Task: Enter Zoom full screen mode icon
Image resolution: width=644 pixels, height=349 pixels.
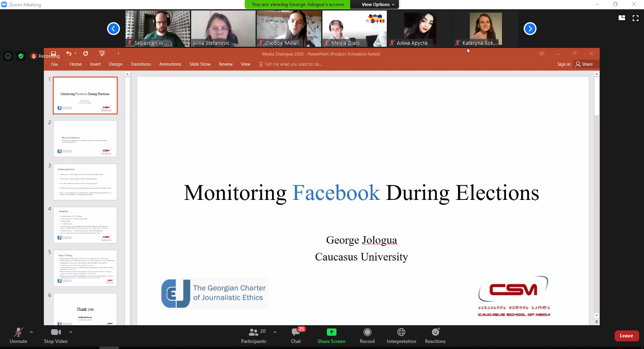Action: tap(636, 18)
